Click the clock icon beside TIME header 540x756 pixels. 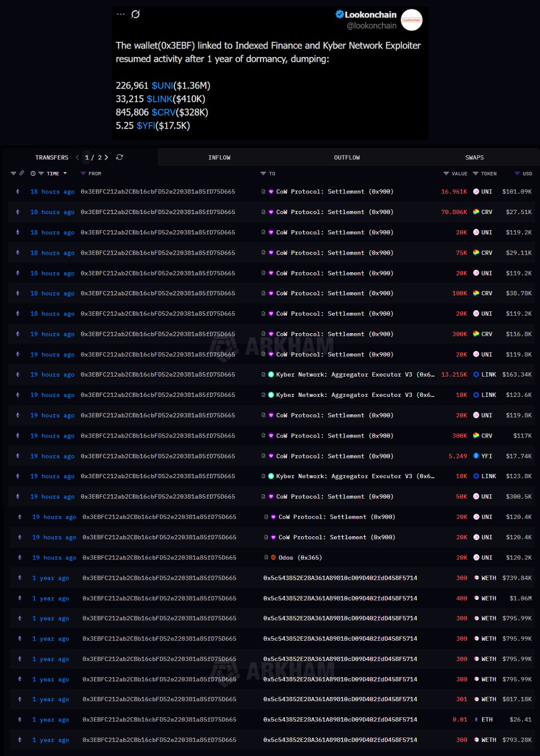pos(33,173)
